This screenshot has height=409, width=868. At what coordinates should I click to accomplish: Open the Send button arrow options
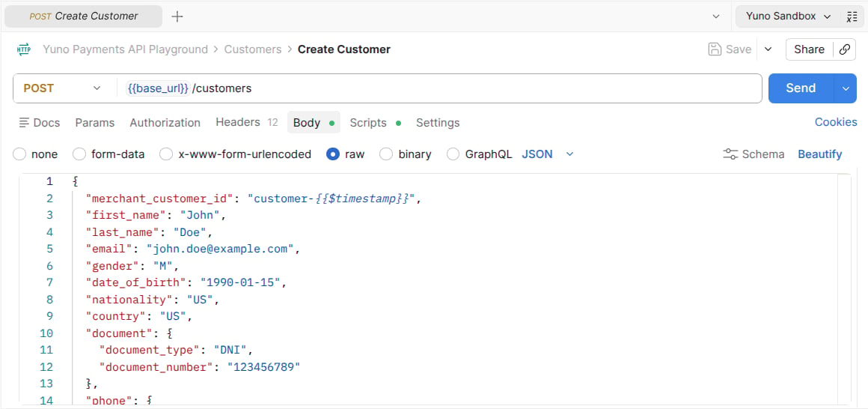(x=846, y=88)
